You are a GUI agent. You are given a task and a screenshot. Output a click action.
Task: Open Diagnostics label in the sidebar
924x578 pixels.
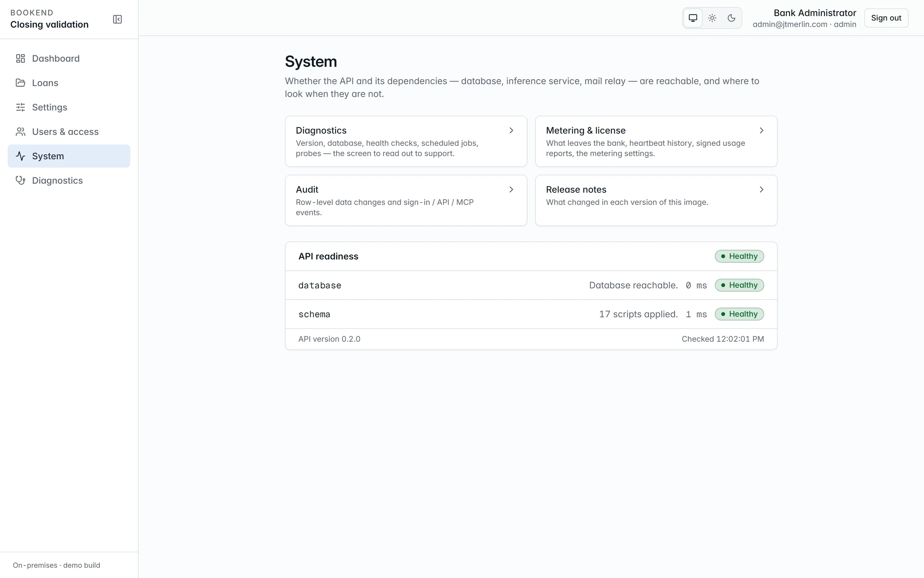click(57, 180)
